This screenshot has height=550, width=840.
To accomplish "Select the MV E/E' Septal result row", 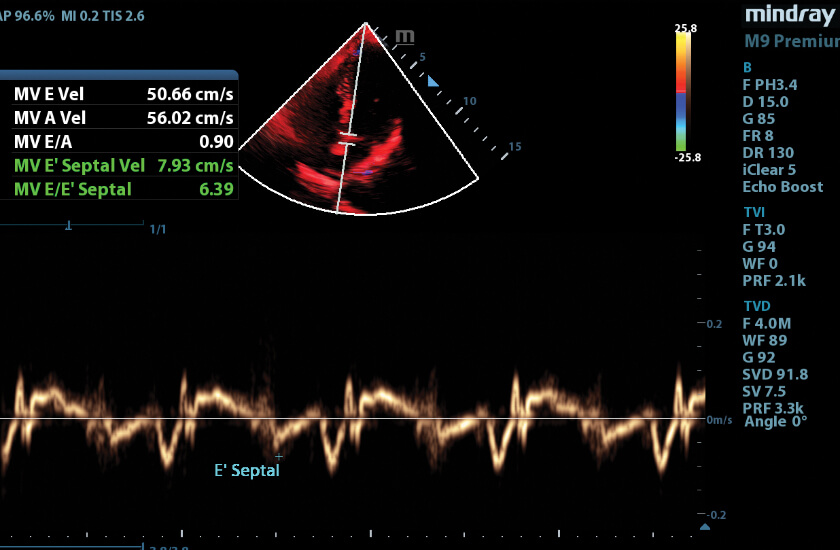I will click(x=120, y=188).
